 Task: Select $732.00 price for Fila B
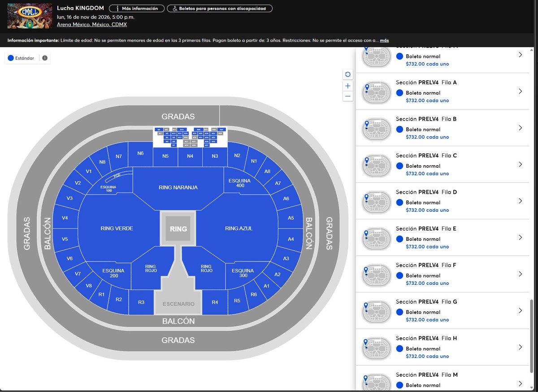point(427,137)
